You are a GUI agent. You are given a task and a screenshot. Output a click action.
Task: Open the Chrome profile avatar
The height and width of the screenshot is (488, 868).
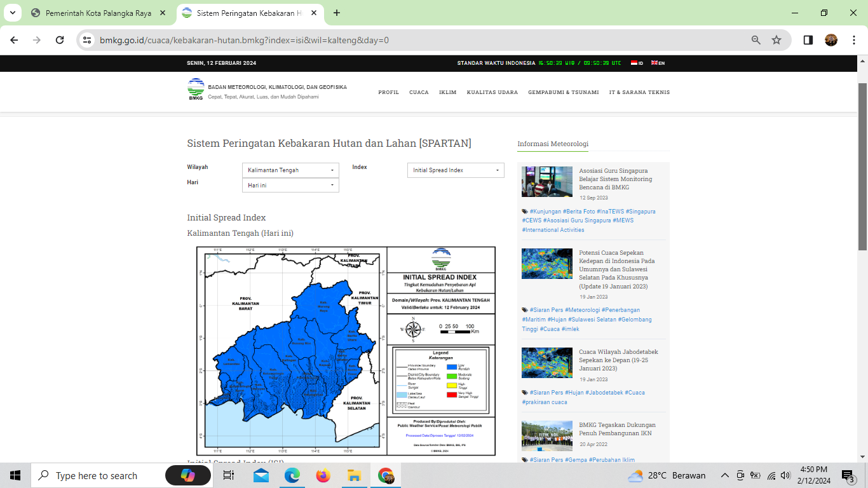click(x=831, y=40)
